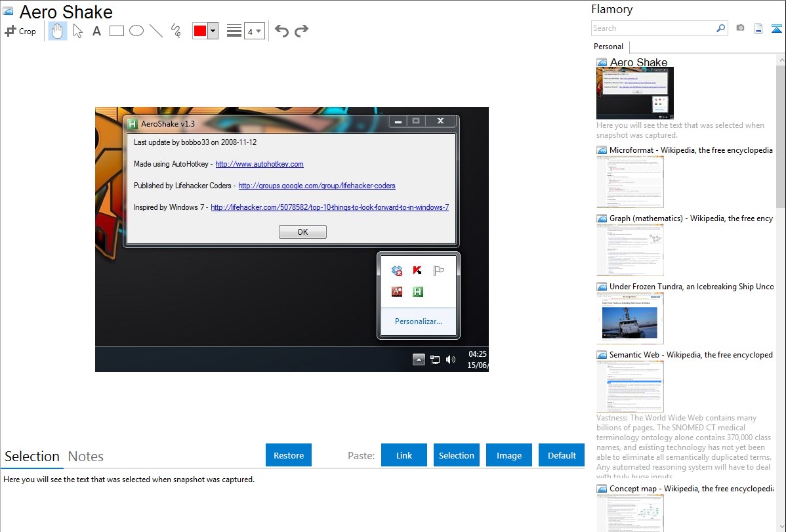Activate the hand pan tool
Viewport: 786px width, 532px height.
57,31
